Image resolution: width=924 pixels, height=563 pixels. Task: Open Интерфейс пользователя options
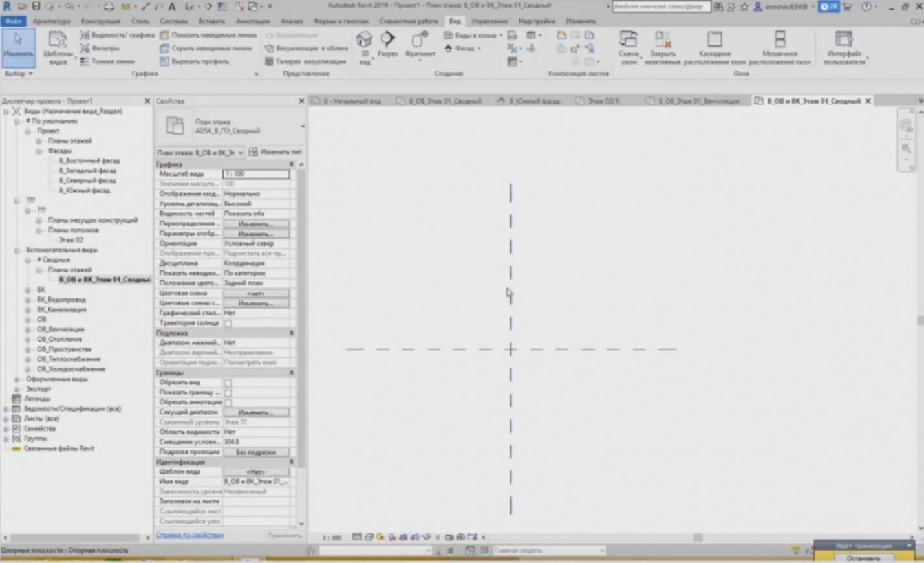pos(844,47)
